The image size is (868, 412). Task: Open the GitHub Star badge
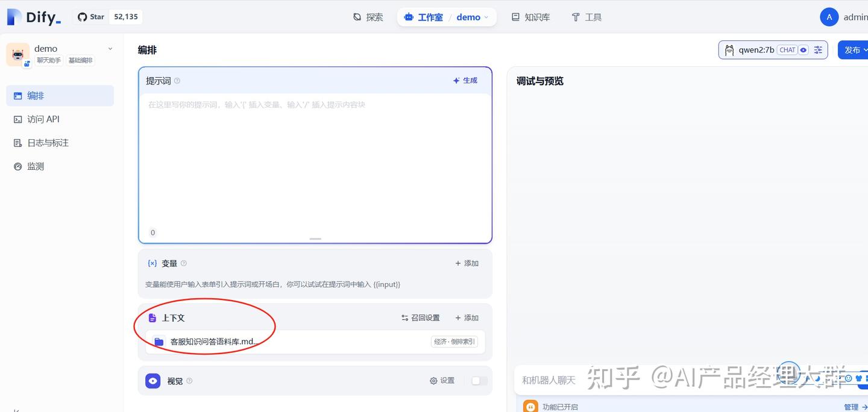(x=108, y=17)
